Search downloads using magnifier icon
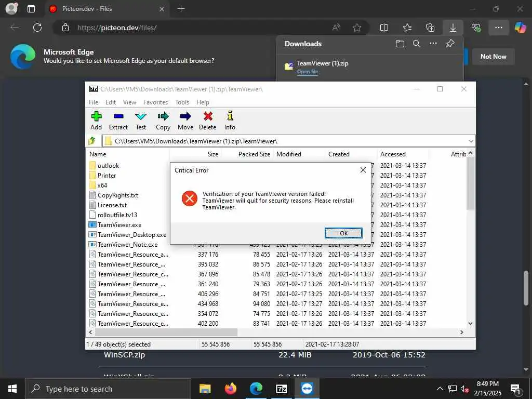532x399 pixels. coord(417,44)
